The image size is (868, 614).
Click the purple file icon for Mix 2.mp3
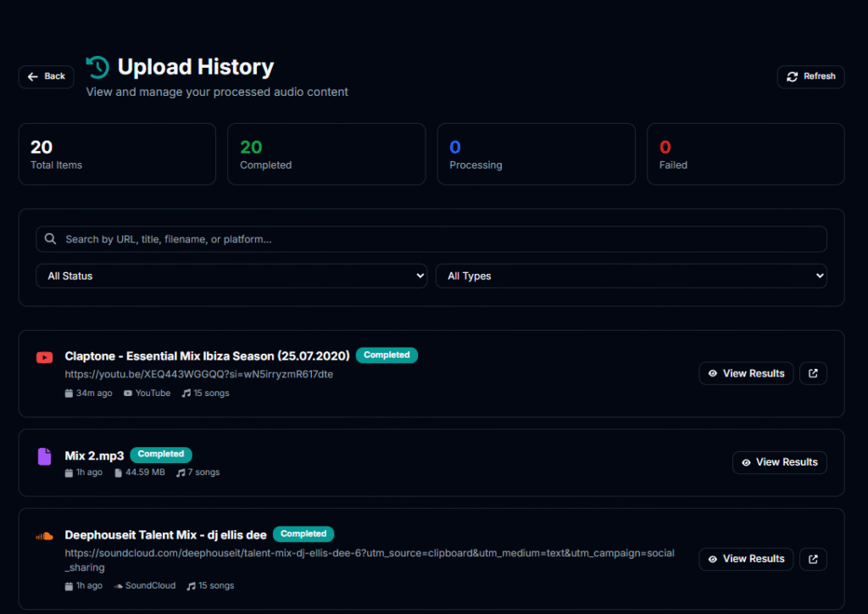(x=44, y=456)
